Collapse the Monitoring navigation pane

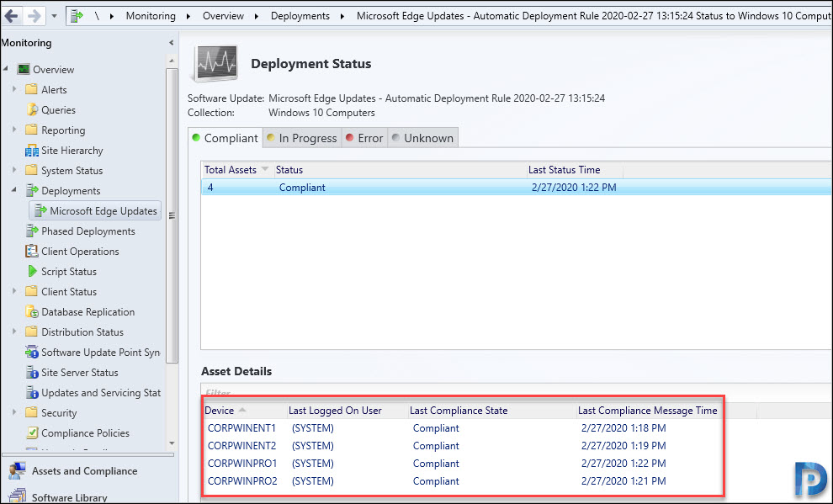point(171,42)
